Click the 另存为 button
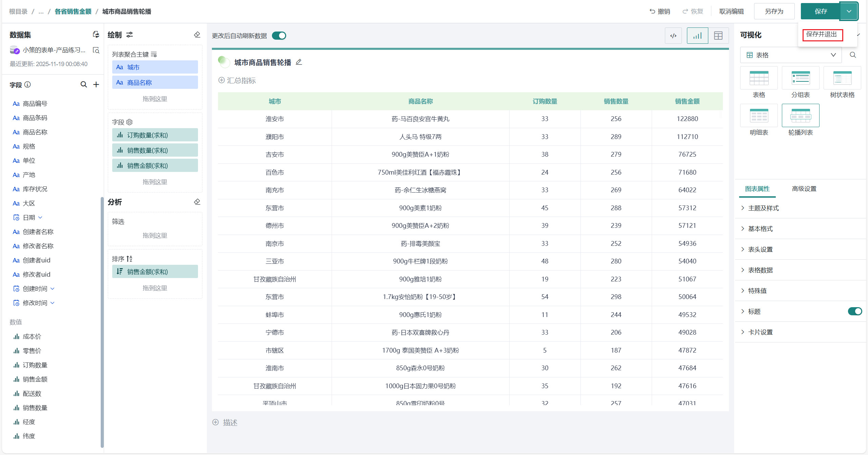 tap(774, 12)
